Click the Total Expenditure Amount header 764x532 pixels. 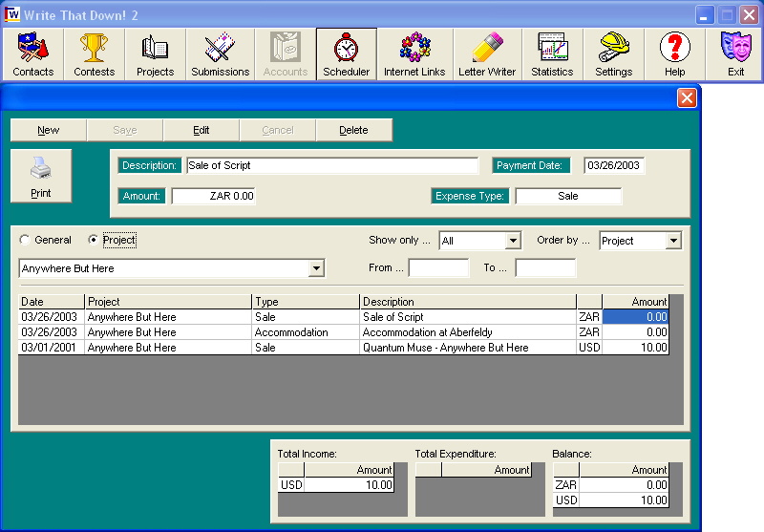486,470
